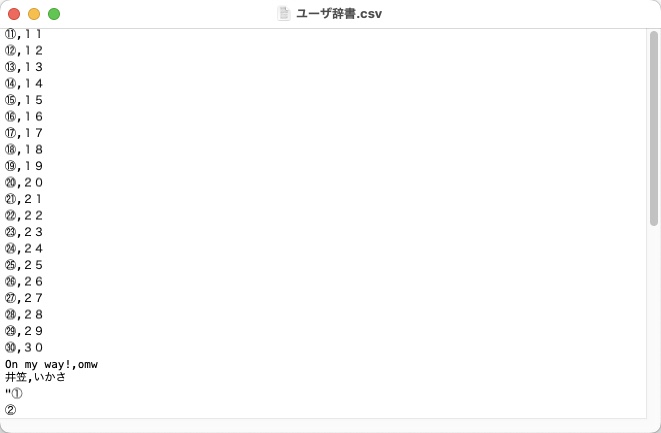Click the '井笠,いかさ' entry line
The image size is (661, 433).
tap(35, 377)
